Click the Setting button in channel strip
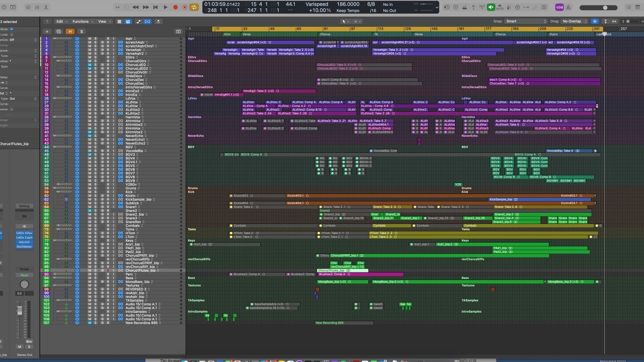The image size is (644, 362). [x=24, y=206]
